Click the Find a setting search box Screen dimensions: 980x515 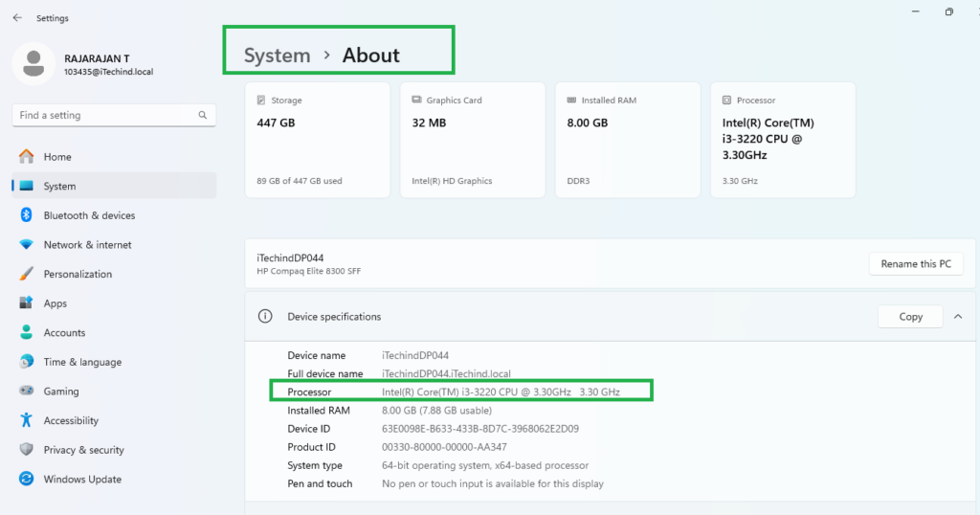pos(114,115)
